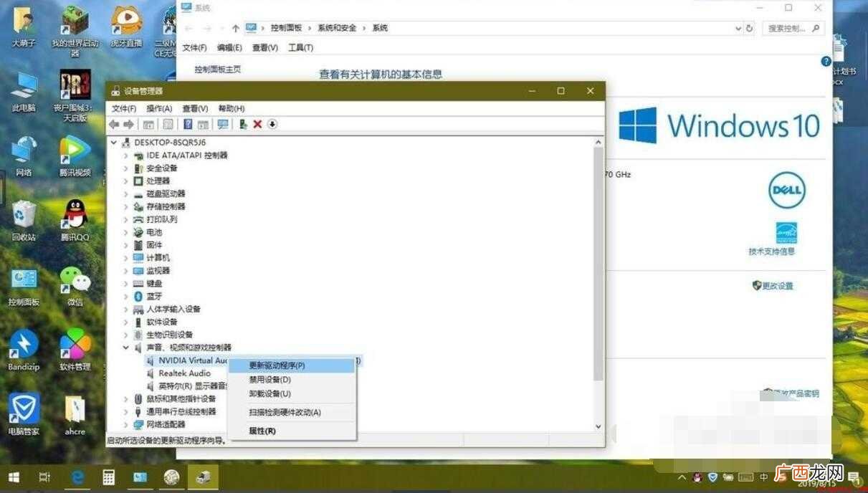The height and width of the screenshot is (493, 868).
Task: Click Device Manager vertical scrollbar down arrow
Action: 598,427
